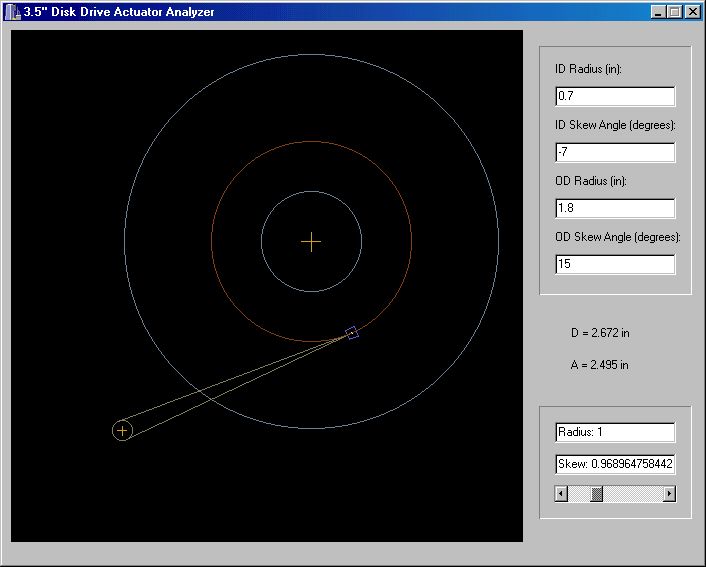706x567 pixels.
Task: Click the Radius: 1 readout field
Action: click(615, 432)
